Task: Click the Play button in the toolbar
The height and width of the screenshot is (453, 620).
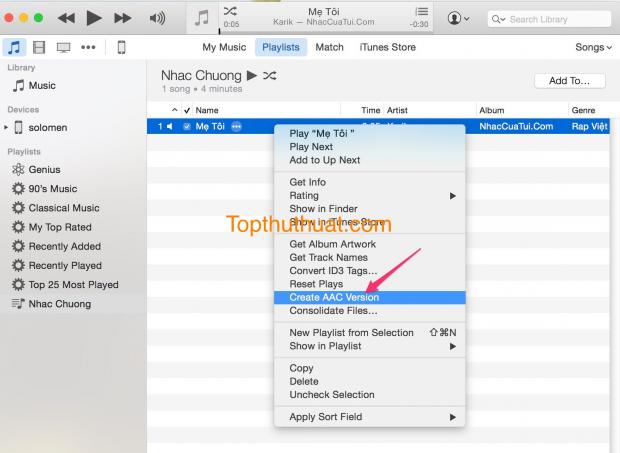Action: [94, 18]
